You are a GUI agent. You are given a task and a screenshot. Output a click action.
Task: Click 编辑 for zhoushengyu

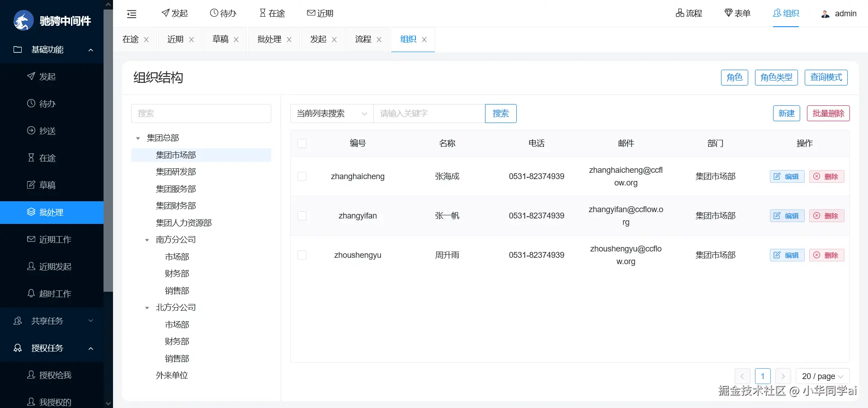pyautogui.click(x=787, y=255)
